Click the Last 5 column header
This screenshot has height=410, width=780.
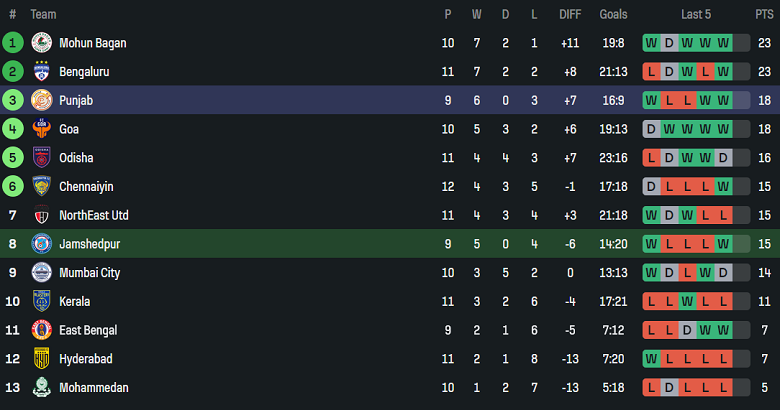click(x=696, y=14)
